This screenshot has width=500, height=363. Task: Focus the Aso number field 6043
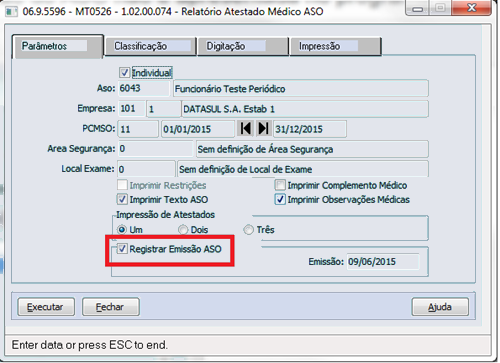coord(144,88)
